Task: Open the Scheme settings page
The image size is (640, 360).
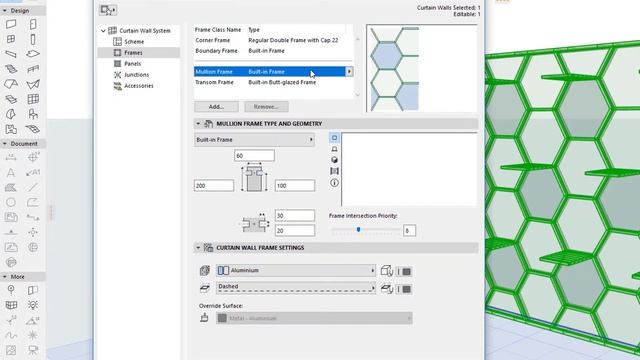Action: tap(134, 42)
